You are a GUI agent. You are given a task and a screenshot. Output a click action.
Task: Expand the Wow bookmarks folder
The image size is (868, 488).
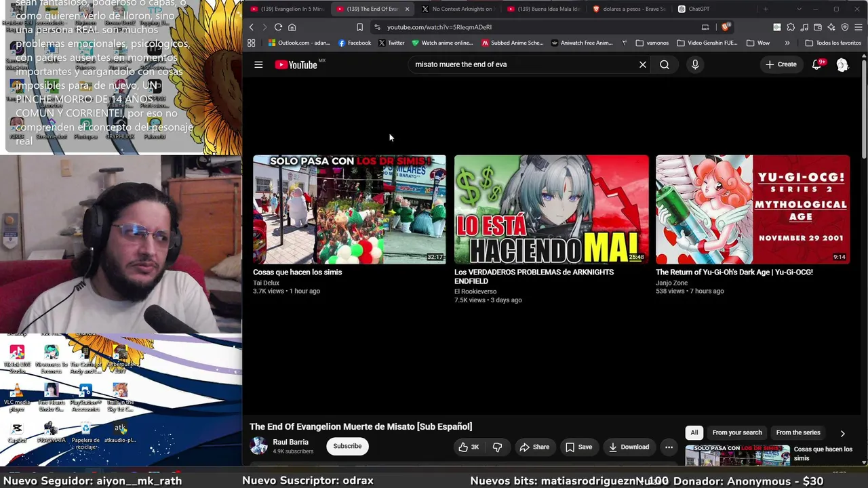(x=758, y=43)
